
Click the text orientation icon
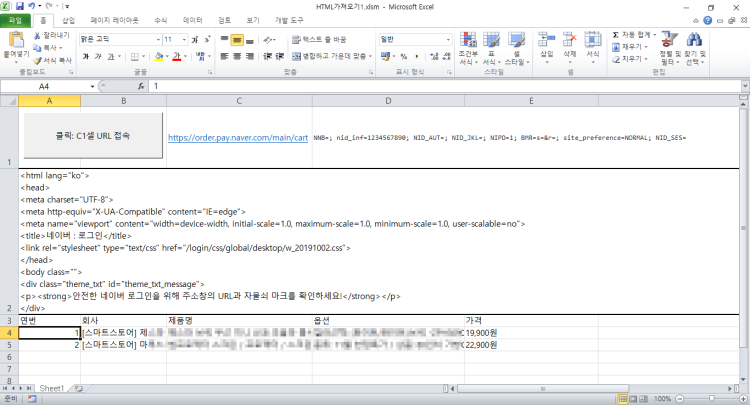tap(268, 40)
